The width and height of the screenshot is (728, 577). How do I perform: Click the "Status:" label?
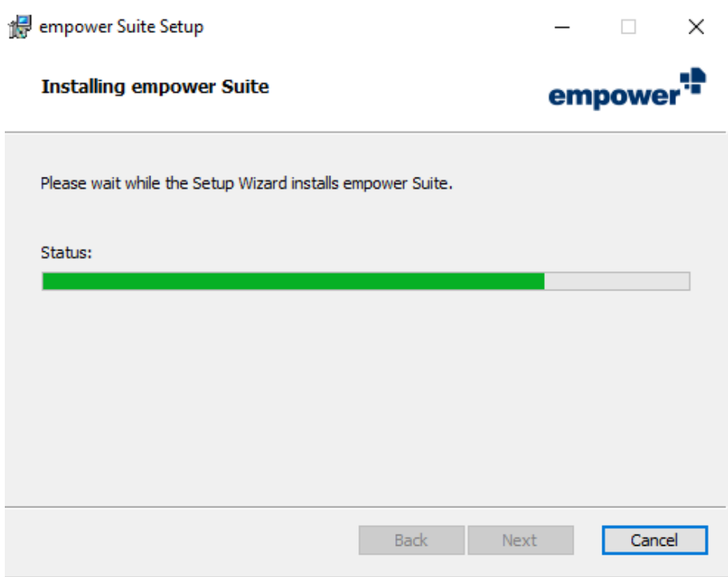(66, 253)
